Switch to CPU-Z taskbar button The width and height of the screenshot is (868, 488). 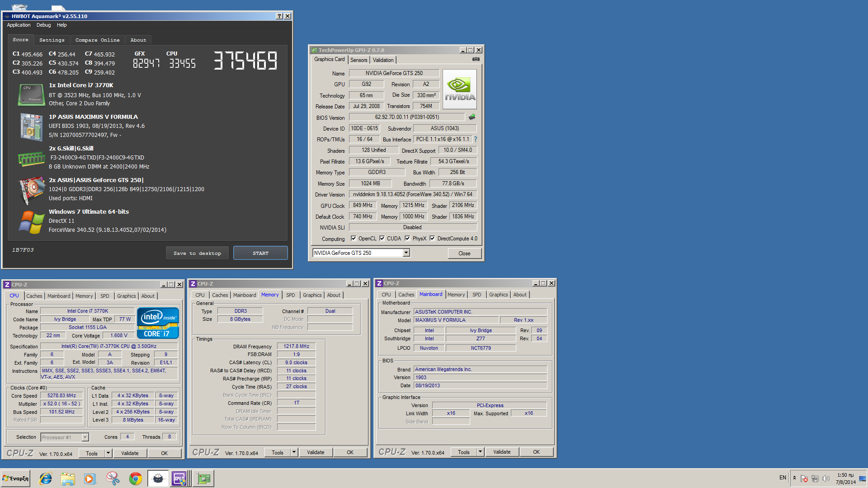pos(179,479)
